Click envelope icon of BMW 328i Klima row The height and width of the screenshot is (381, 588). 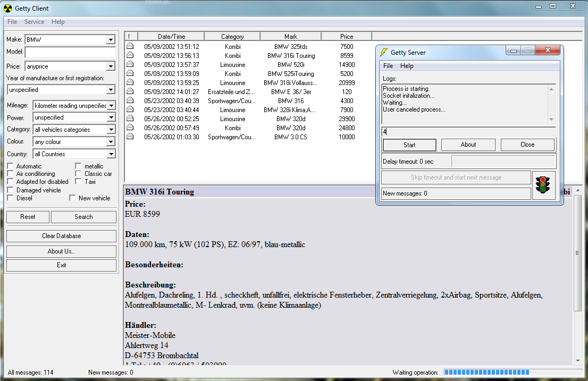coord(130,109)
